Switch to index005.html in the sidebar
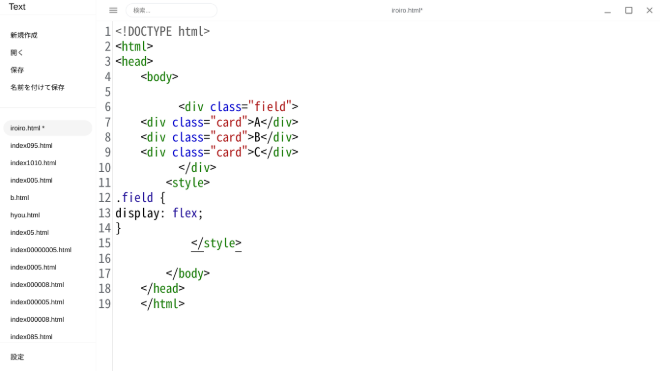 pos(31,180)
